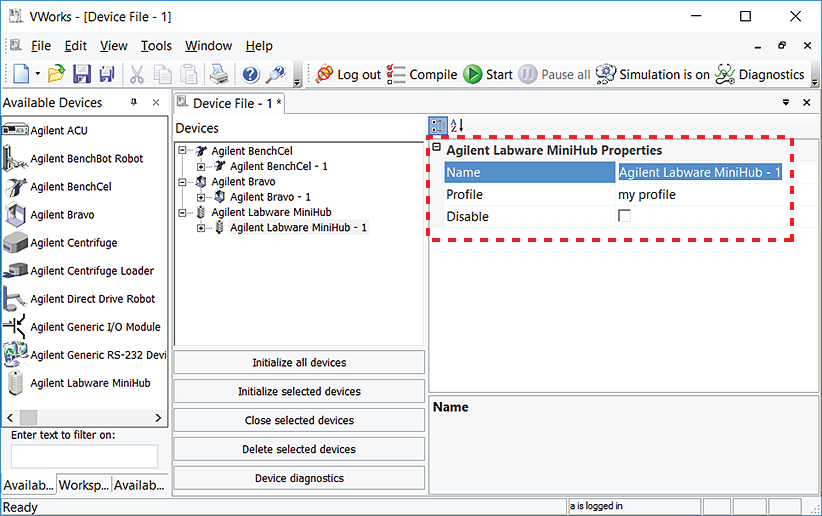Expand the Agilent Bravo - 1 node
The image size is (822, 516).
pyautogui.click(x=201, y=197)
